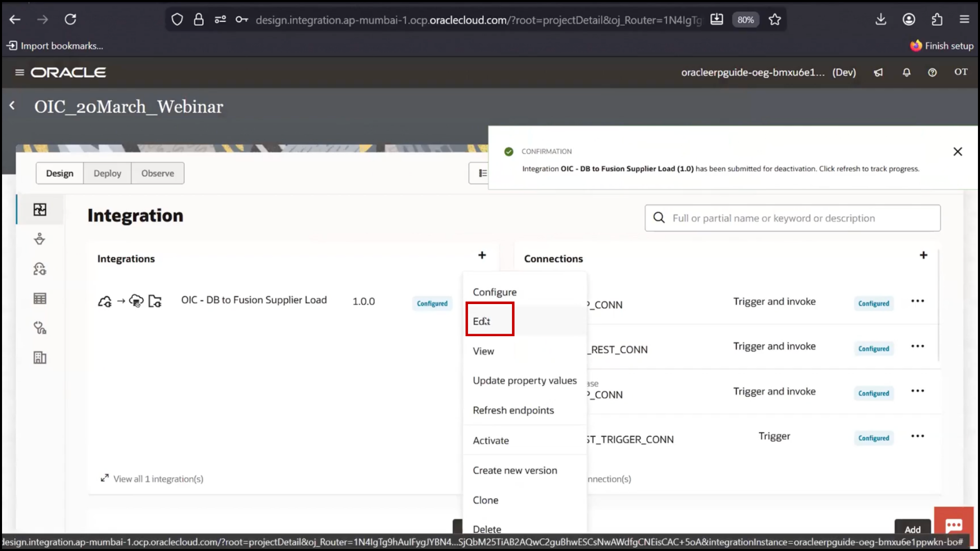This screenshot has height=551, width=980.
Task: Choose Create new version menu item
Action: coord(525,470)
